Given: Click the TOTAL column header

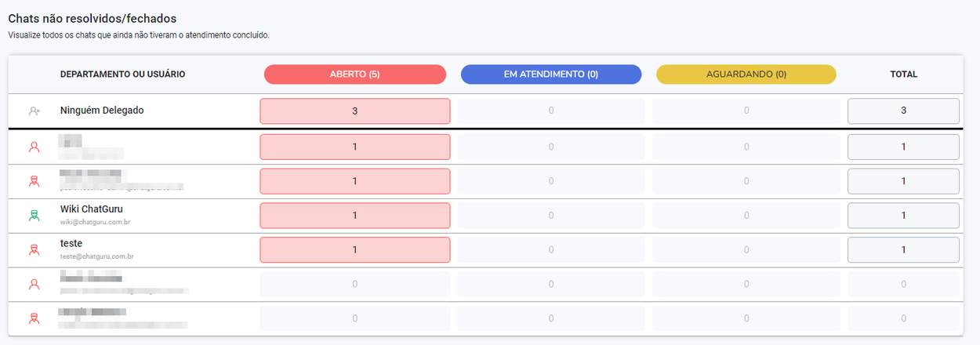Looking at the screenshot, I should 903,74.
